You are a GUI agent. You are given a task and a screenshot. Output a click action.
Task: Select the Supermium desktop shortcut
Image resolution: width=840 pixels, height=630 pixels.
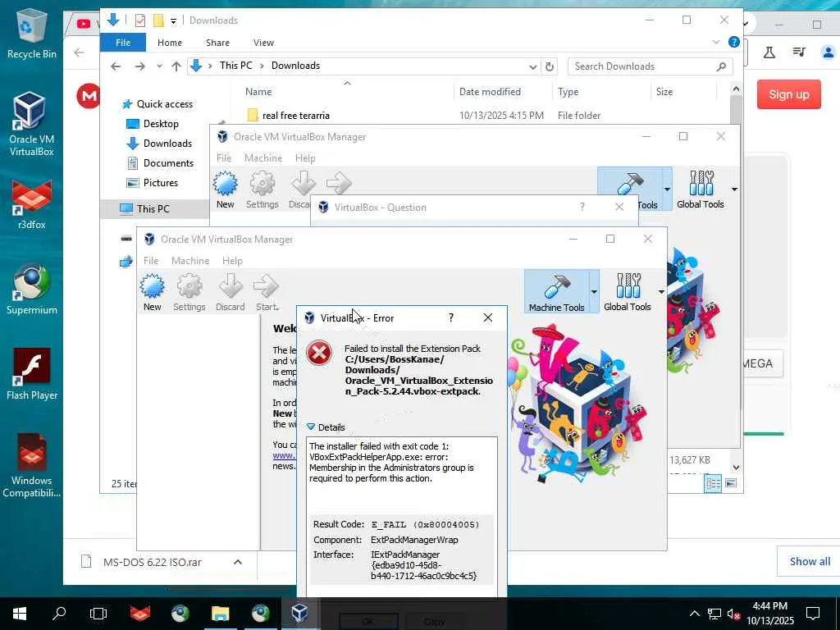pyautogui.click(x=32, y=290)
